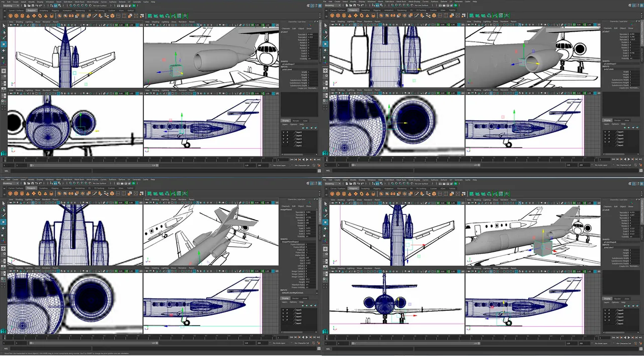Click Translate X value field in top-left channel box
This screenshot has width=644, height=356.
313,34
